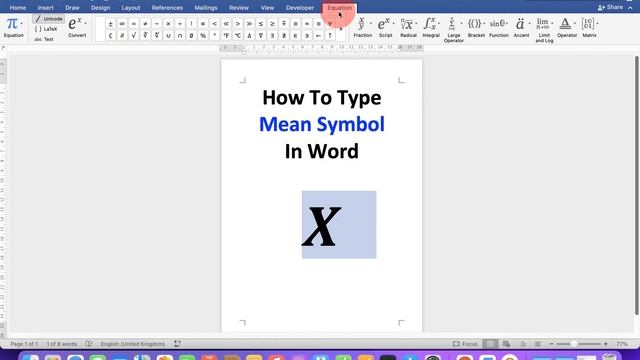640x360 pixels.
Task: Insert the multiplication sign symbol
Action: 168,24
